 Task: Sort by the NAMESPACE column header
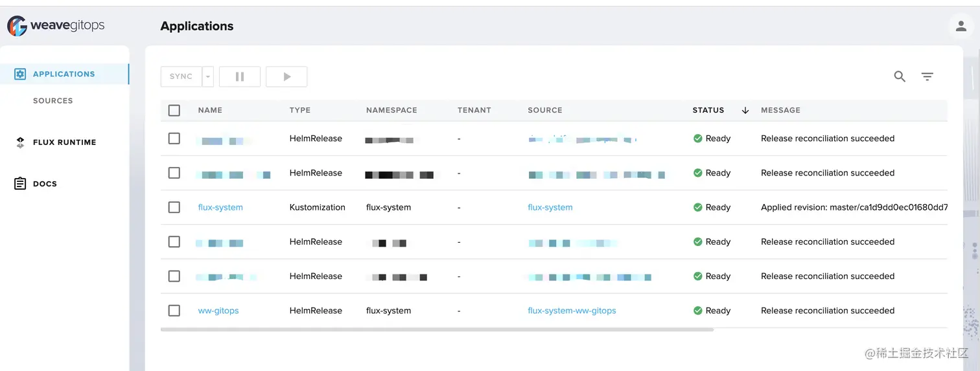pyautogui.click(x=391, y=110)
